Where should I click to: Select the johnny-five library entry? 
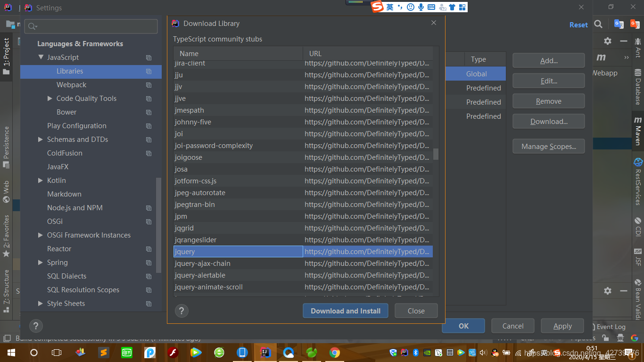(x=303, y=122)
